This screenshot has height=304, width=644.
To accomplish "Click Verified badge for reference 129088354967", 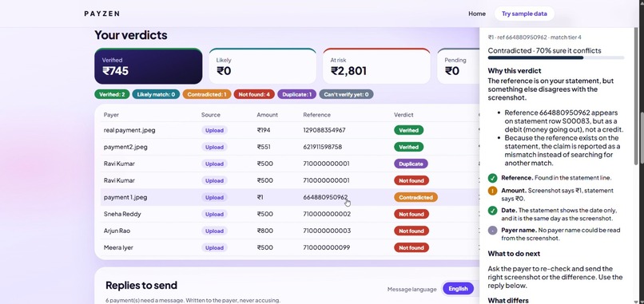I will (x=408, y=130).
